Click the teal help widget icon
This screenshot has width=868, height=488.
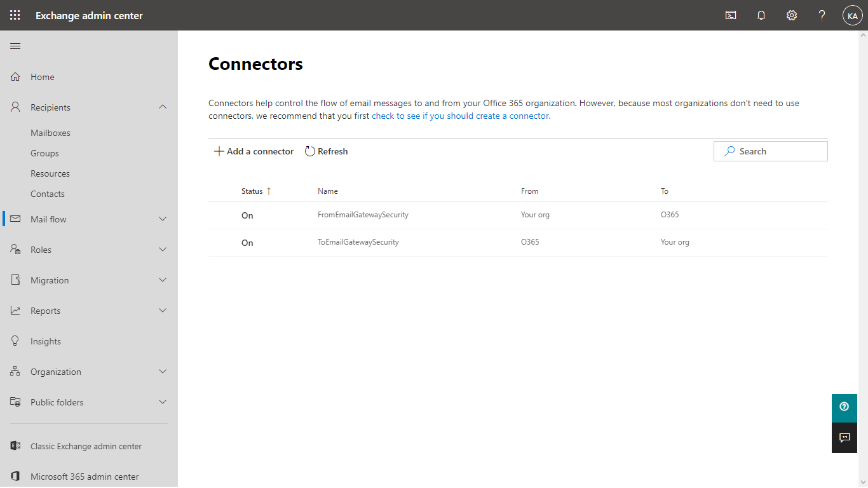[x=844, y=407]
